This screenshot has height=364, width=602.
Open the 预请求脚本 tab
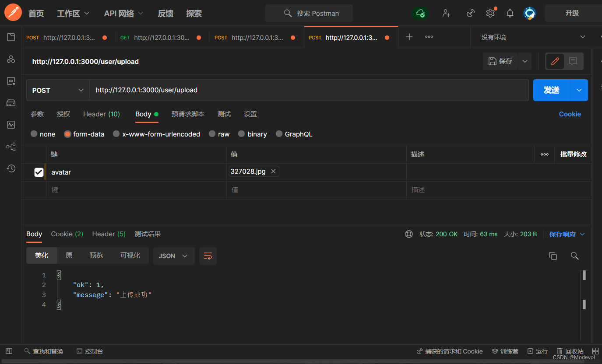188,114
